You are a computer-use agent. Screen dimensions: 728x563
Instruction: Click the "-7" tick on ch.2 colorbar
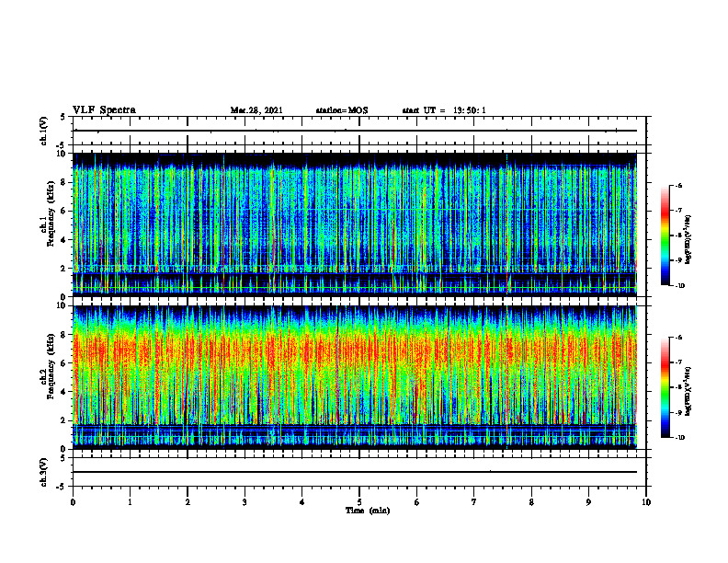click(678, 362)
